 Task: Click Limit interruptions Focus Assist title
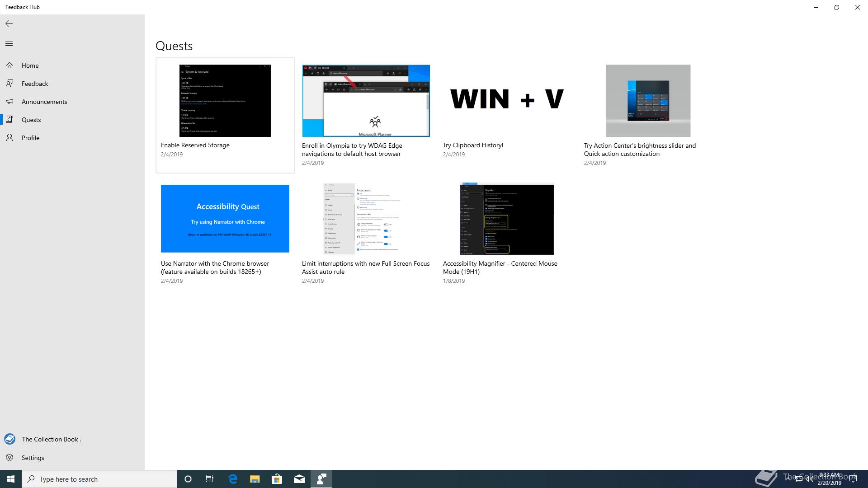[x=366, y=267]
